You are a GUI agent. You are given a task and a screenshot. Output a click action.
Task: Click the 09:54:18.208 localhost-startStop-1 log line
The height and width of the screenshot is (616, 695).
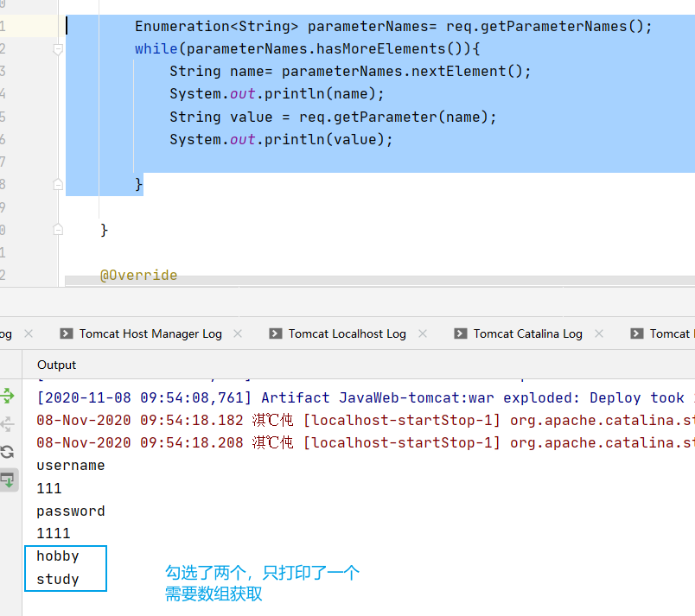[366, 442]
